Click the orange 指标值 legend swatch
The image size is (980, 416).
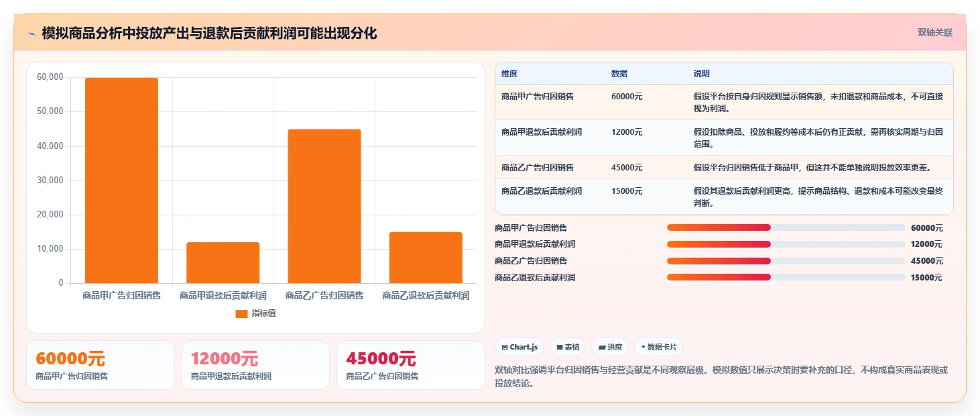click(241, 313)
